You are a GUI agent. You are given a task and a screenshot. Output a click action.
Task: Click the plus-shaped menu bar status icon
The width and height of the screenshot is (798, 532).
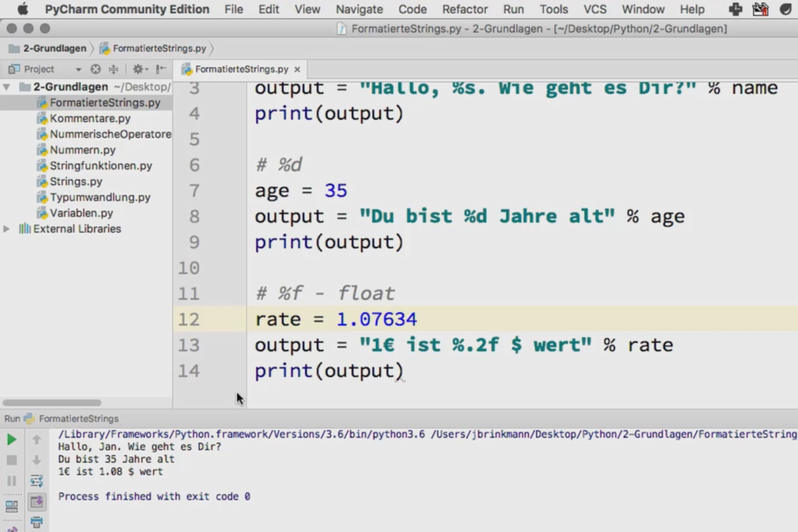(x=735, y=9)
